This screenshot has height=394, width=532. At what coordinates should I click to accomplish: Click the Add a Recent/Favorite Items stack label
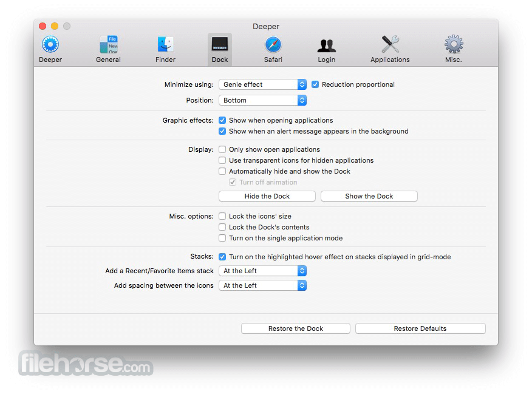pos(159,271)
